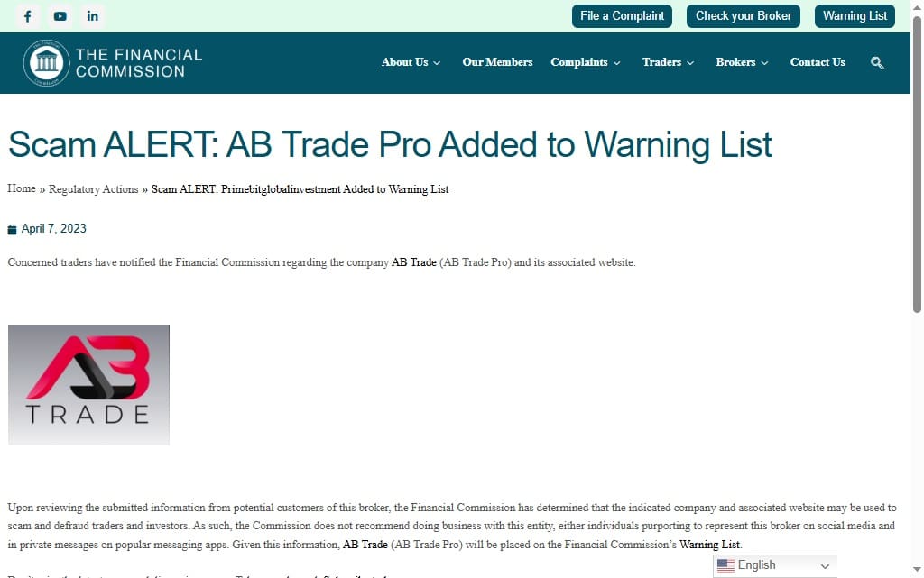Click the Financial Commission logo
Screen dimensions: 924x578
coord(113,63)
